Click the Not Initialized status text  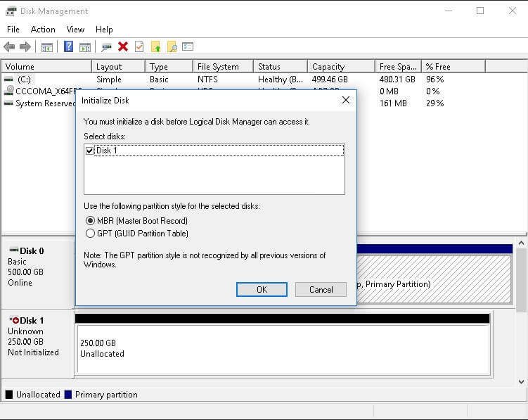coord(33,352)
